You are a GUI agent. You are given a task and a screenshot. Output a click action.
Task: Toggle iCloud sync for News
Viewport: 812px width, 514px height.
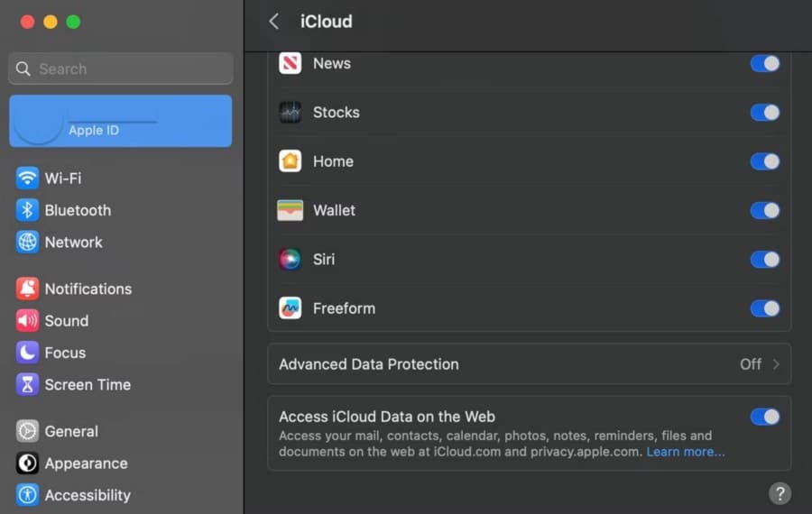(765, 64)
